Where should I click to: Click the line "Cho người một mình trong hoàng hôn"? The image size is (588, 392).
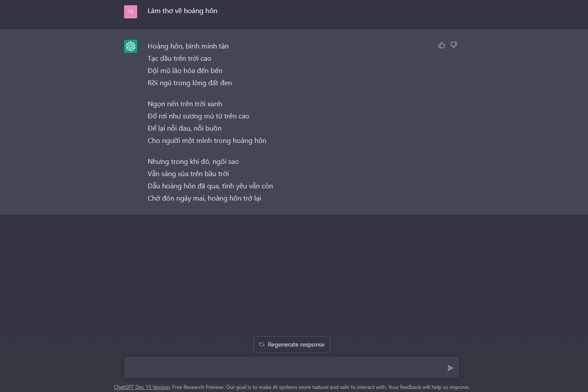tap(207, 141)
